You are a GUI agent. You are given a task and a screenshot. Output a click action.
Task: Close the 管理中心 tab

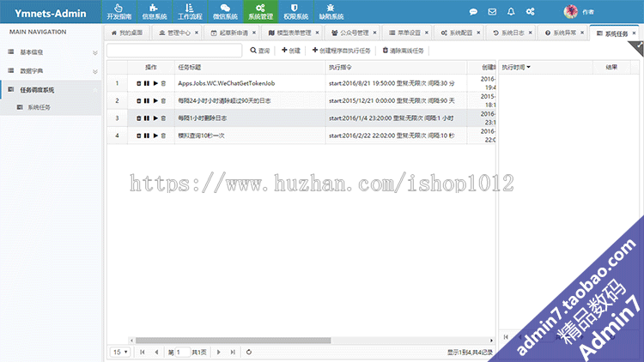[x=197, y=33]
